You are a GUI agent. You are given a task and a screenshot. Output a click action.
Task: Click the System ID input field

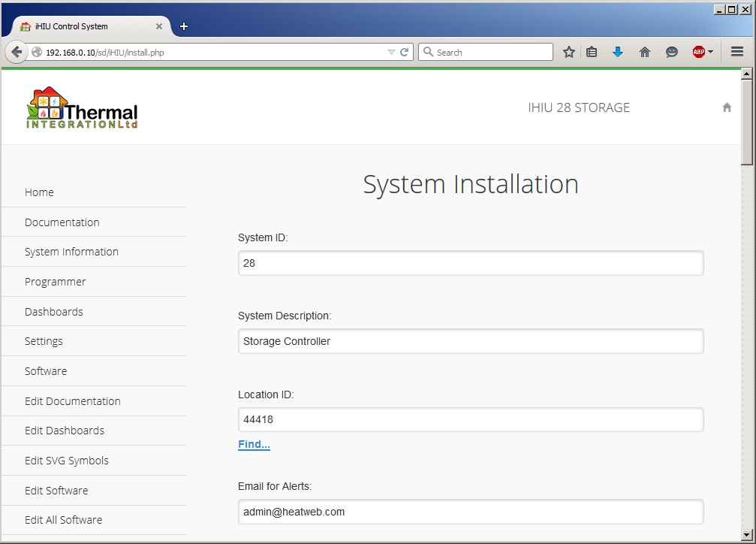(471, 263)
